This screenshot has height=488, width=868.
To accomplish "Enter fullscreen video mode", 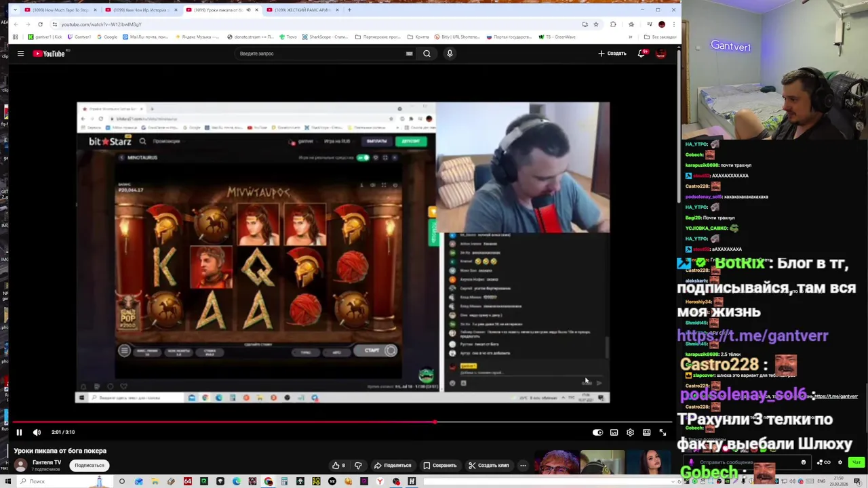I will [x=663, y=432].
